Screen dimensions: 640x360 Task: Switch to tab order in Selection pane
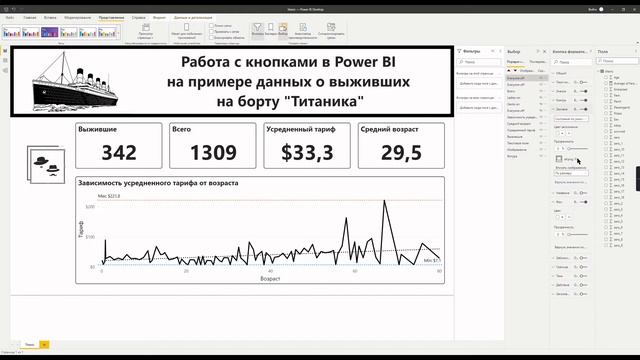pyautogui.click(x=538, y=62)
